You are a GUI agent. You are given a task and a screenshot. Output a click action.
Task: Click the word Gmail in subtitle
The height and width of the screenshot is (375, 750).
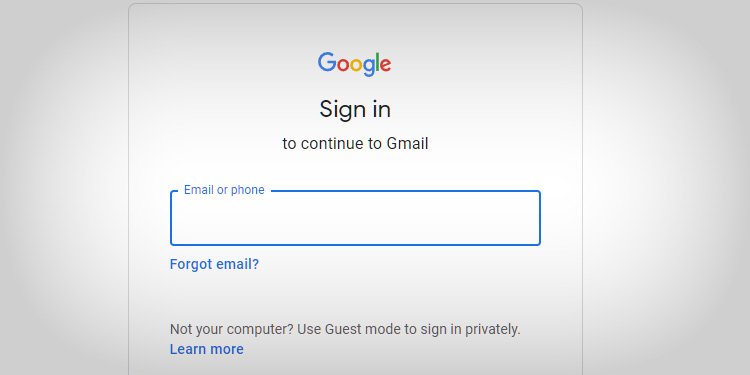point(407,143)
